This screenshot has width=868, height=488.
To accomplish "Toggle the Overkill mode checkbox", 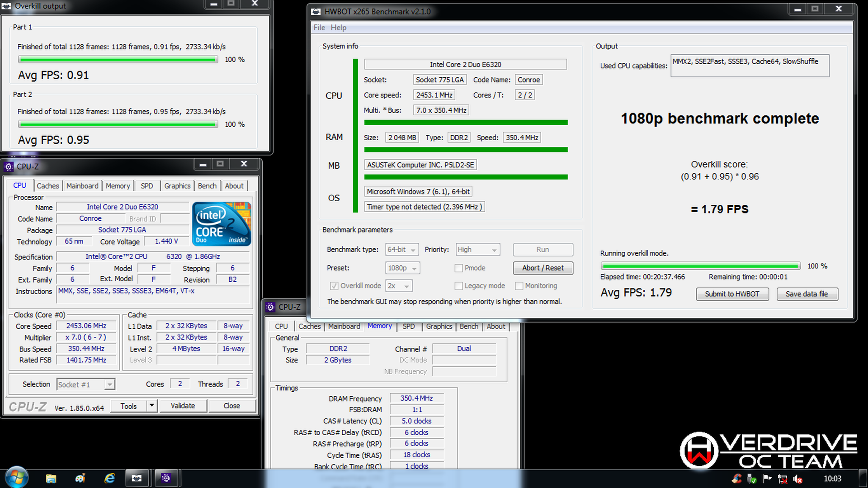I will 334,286.
